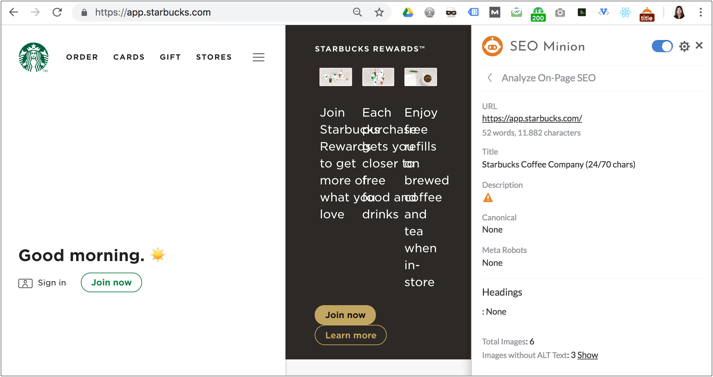Go back from Analyze On-Page SEO chevron
The width and height of the screenshot is (713, 377).
pyautogui.click(x=490, y=78)
